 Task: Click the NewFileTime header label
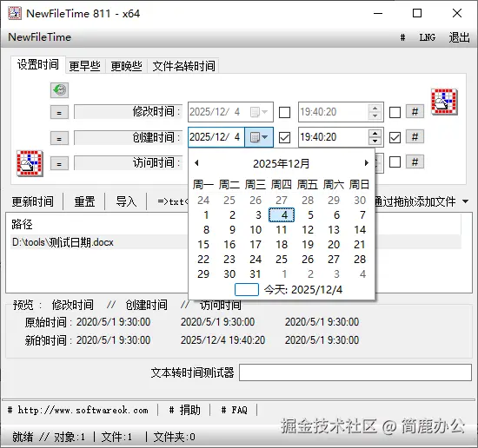pos(40,37)
